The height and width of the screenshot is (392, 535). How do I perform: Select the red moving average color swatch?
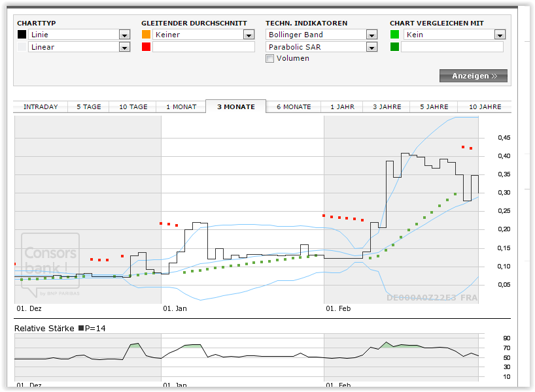146,47
